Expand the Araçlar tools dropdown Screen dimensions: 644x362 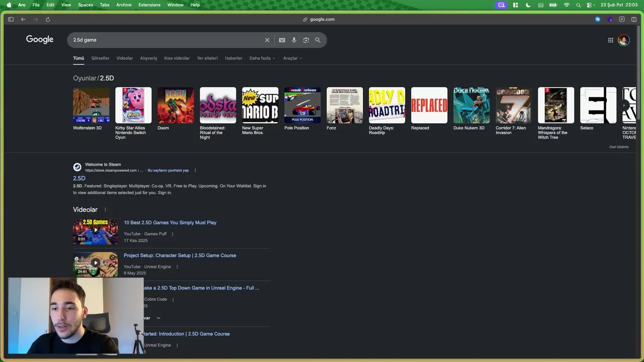tap(292, 58)
